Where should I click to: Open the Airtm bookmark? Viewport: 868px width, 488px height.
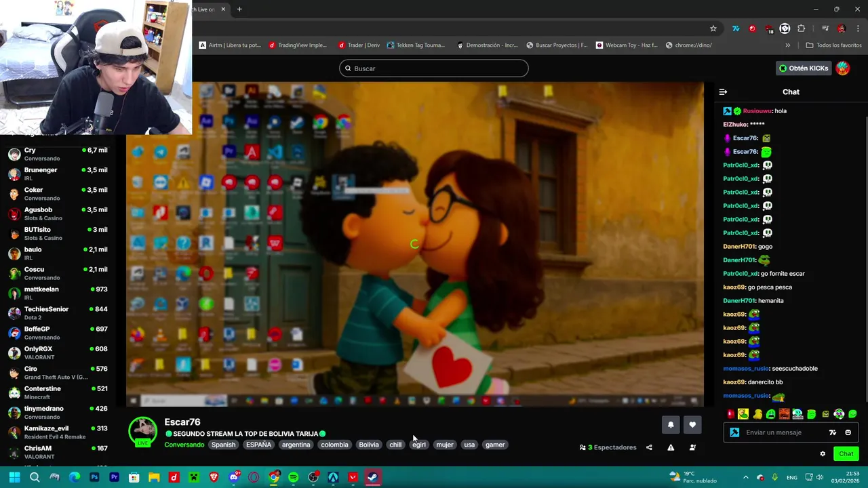pos(230,45)
